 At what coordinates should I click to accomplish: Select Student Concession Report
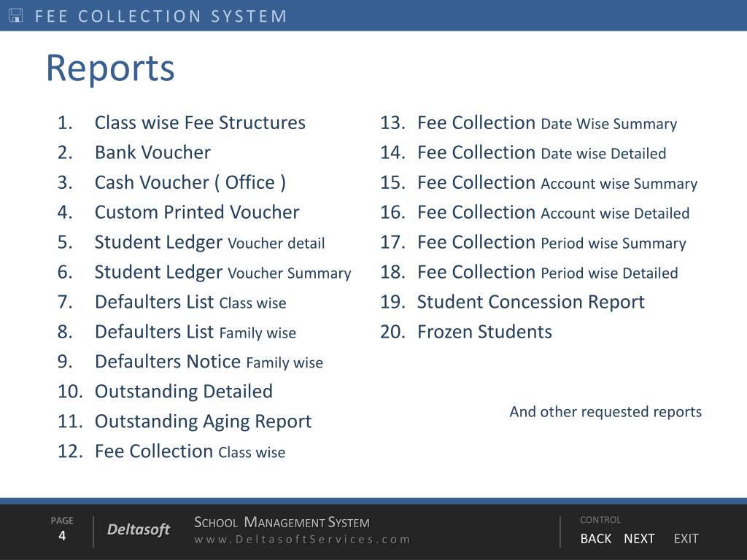pos(530,302)
